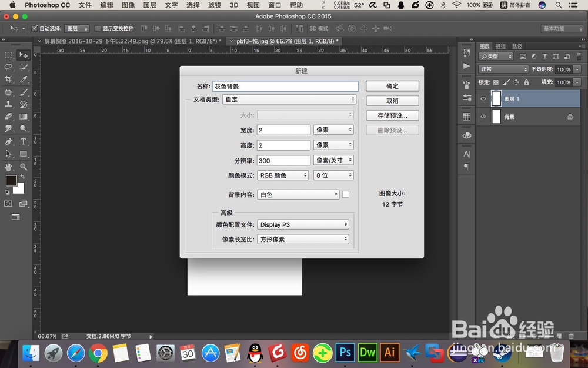Click the 分辨率 resolution input field
588x368 pixels.
(283, 160)
